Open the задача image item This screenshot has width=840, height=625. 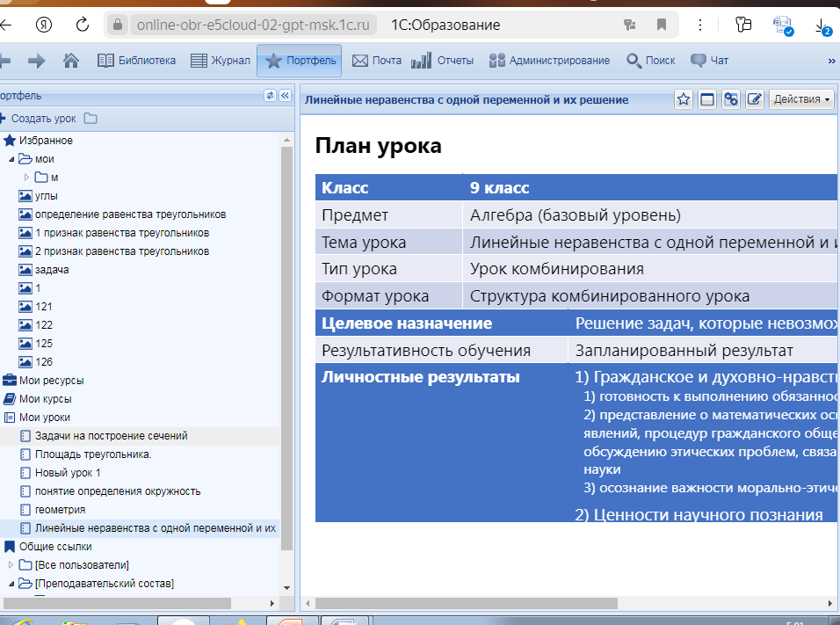click(52, 270)
